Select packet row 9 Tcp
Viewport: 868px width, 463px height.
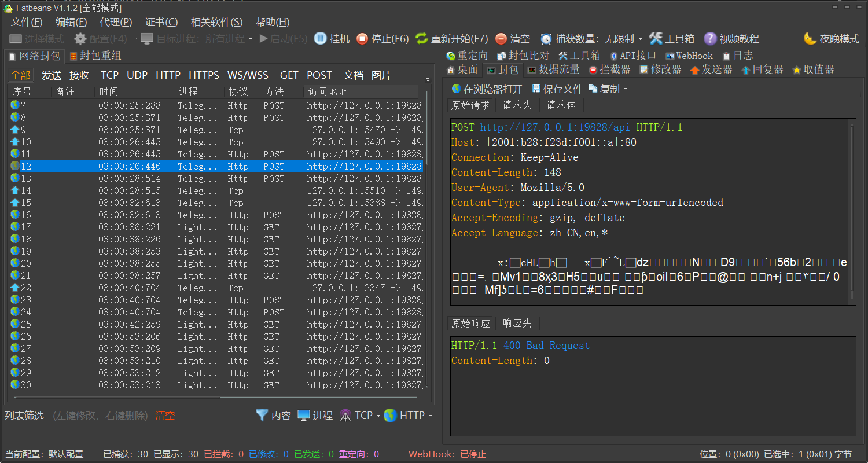tap(216, 130)
